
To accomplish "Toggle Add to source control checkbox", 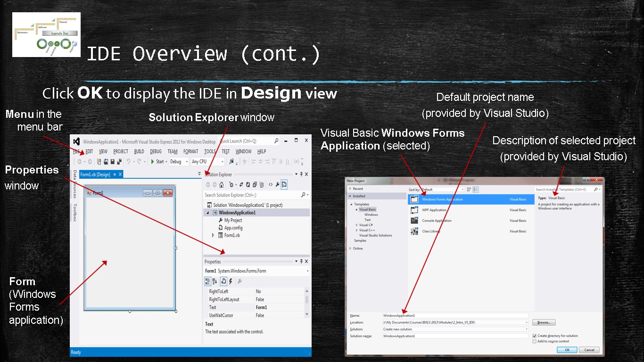I will (x=534, y=341).
